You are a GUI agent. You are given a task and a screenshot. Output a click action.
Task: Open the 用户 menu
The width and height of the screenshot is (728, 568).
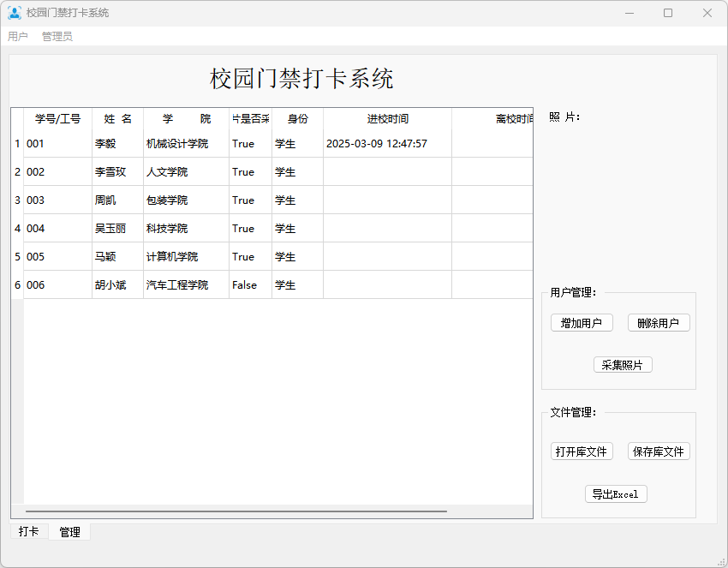18,37
